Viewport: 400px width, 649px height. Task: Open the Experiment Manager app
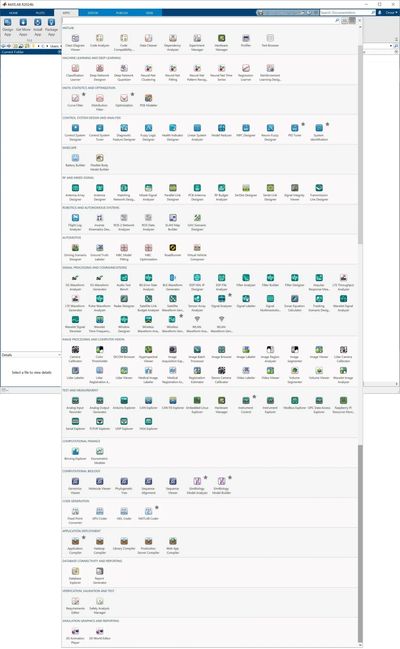197,43
